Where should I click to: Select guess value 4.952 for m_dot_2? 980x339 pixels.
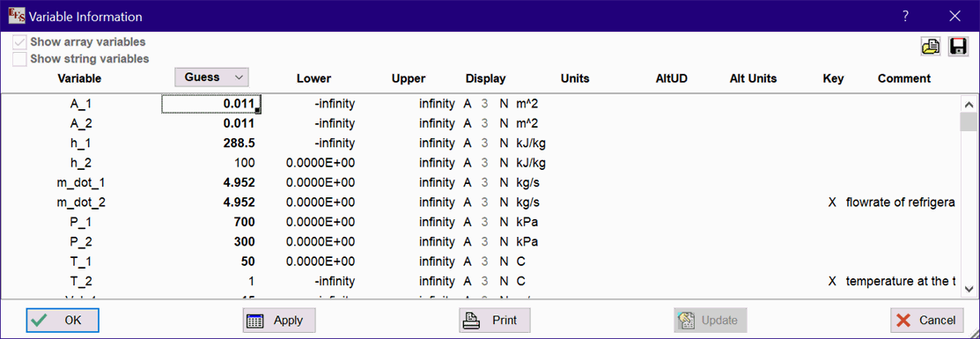tap(239, 203)
